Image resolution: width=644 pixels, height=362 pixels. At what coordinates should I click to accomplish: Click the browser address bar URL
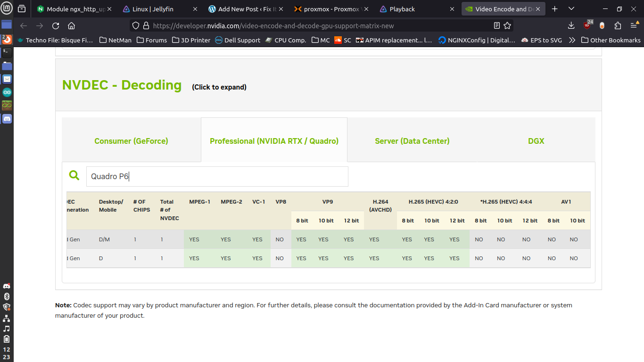point(273,26)
